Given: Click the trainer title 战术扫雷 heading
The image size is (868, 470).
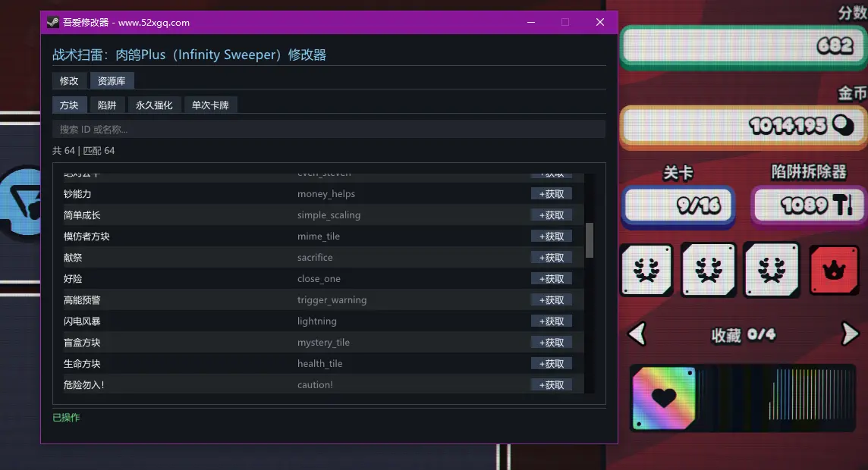Looking at the screenshot, I should coord(190,55).
